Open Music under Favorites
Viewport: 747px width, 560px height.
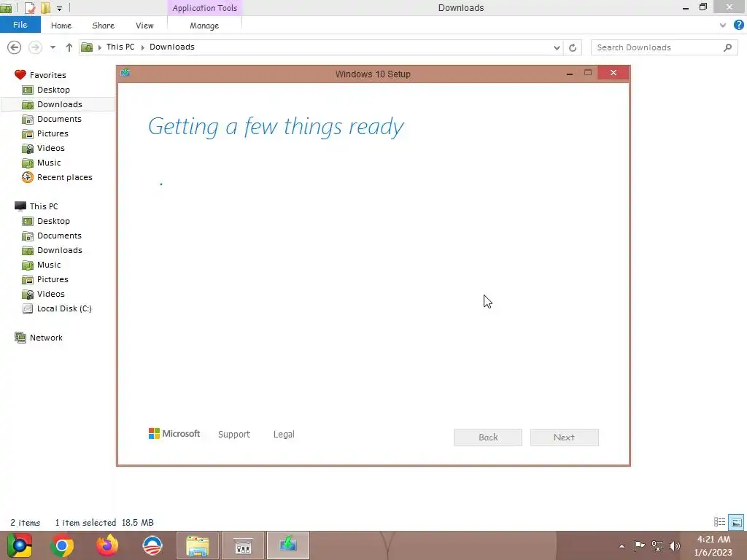(x=49, y=163)
